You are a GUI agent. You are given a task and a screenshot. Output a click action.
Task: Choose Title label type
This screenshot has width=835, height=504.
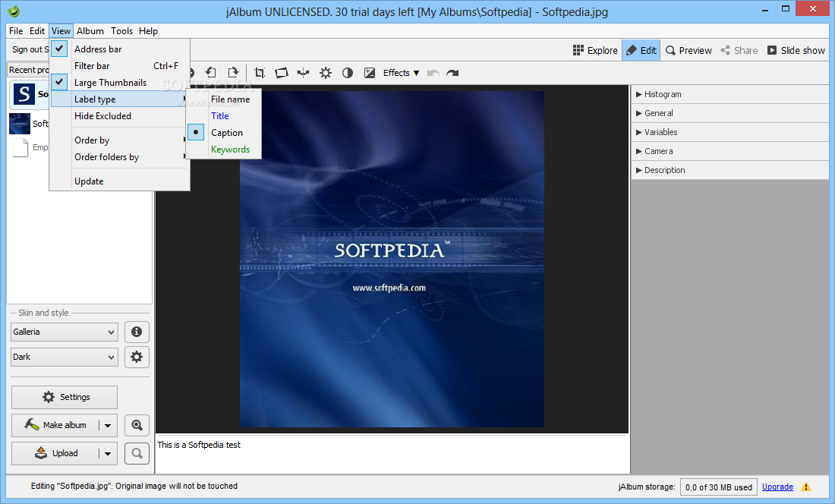tap(219, 116)
